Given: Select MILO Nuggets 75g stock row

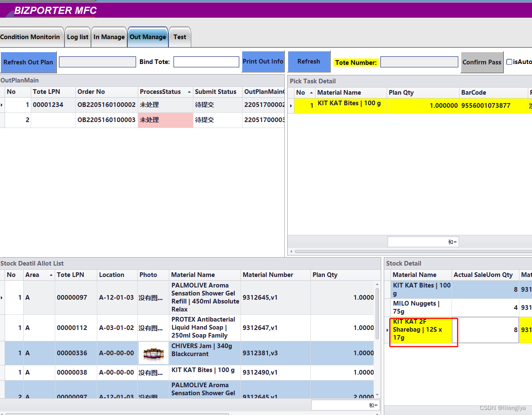Looking at the screenshot, I should pos(458,308).
